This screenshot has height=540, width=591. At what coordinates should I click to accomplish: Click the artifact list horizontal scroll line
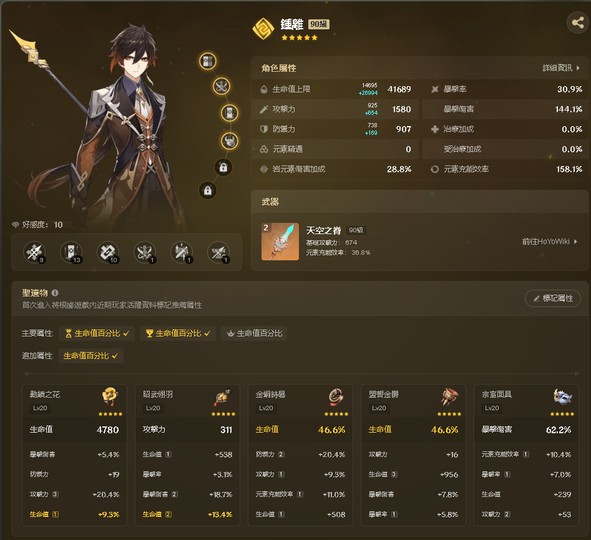click(x=302, y=373)
